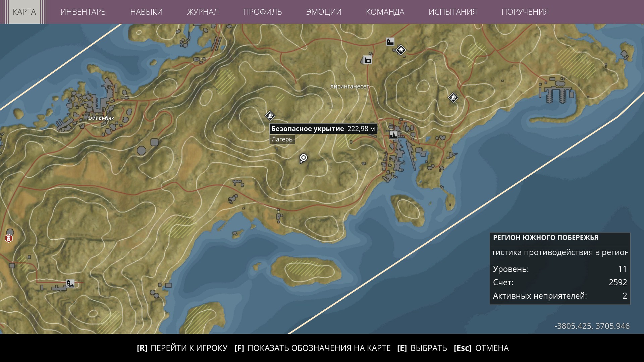Switch to the КОМАНДА tab
644x362 pixels.
[x=385, y=12]
